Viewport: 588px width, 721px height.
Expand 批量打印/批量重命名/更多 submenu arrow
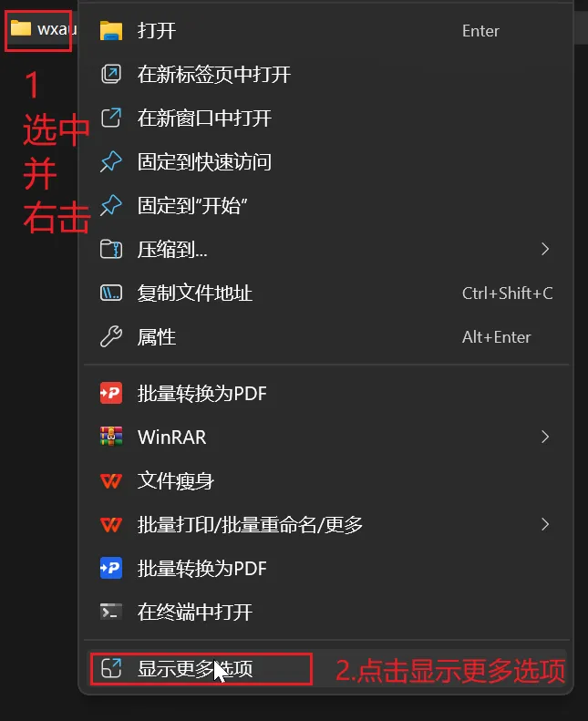click(x=545, y=524)
